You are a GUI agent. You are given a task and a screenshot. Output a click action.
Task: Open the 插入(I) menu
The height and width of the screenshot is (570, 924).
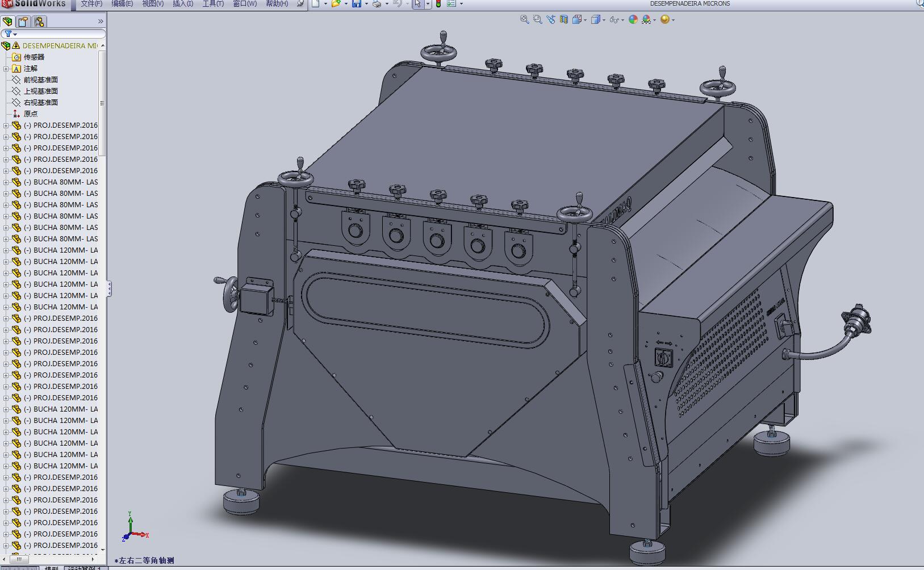click(183, 3)
